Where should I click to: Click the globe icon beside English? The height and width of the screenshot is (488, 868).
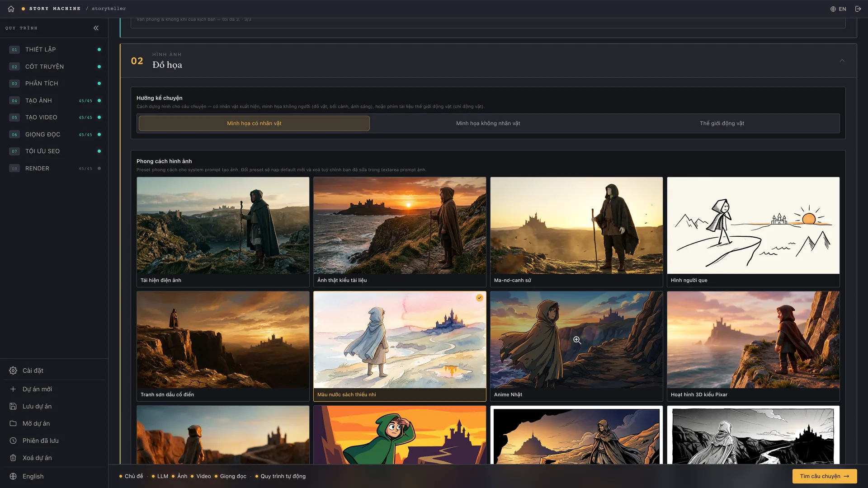[13, 476]
